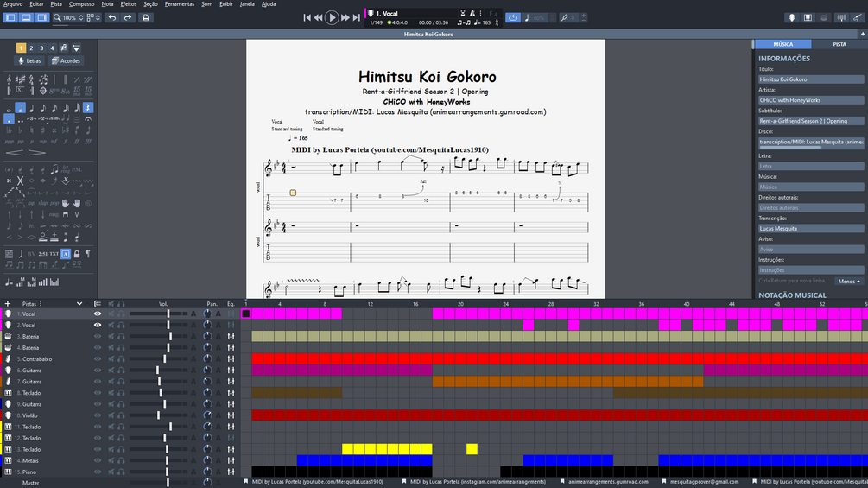Add a new track with plus icon
The height and width of the screenshot is (488, 868).
(x=8, y=304)
